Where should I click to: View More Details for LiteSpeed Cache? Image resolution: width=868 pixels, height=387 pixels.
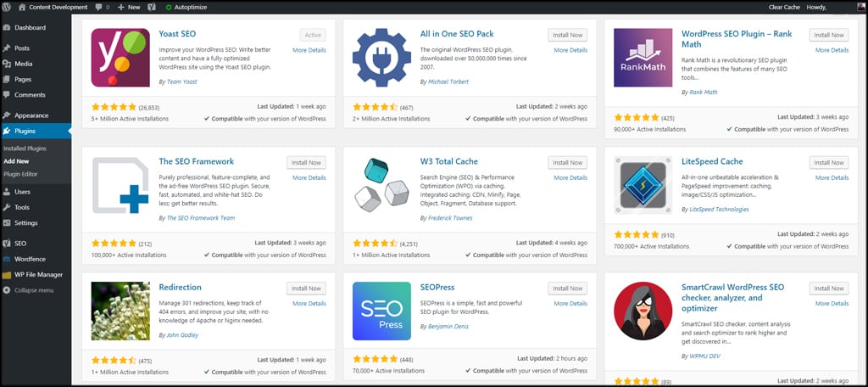(832, 177)
